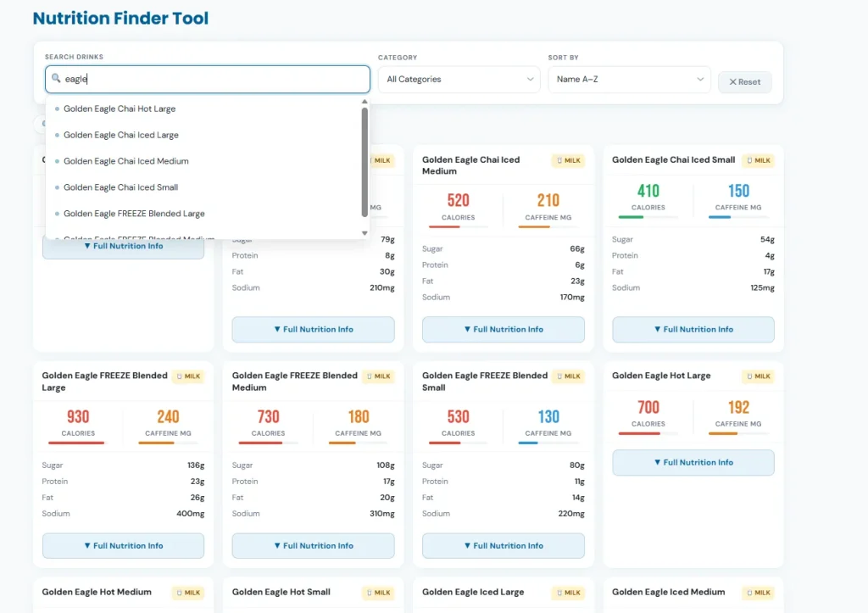Click the scrollbar thumb in the suggestions list
This screenshot has height=613, width=868.
(x=365, y=161)
